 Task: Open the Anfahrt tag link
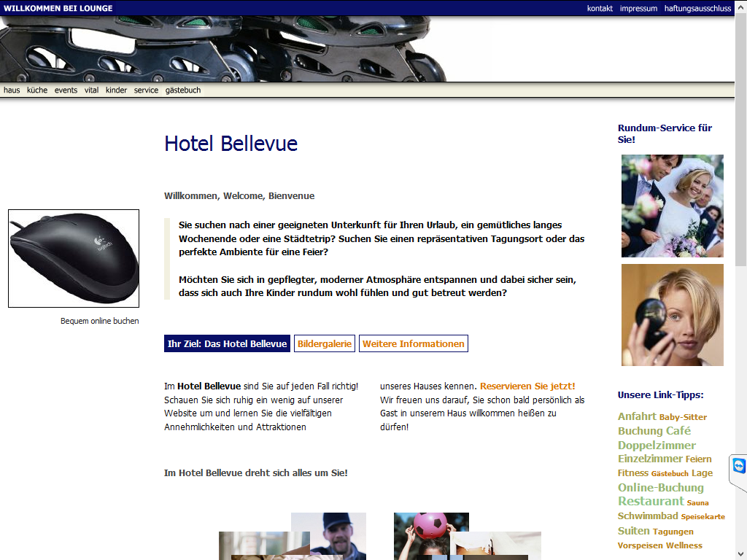[637, 416]
